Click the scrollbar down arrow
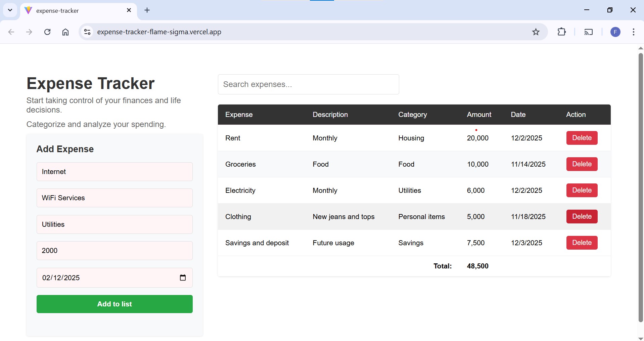 (x=641, y=338)
